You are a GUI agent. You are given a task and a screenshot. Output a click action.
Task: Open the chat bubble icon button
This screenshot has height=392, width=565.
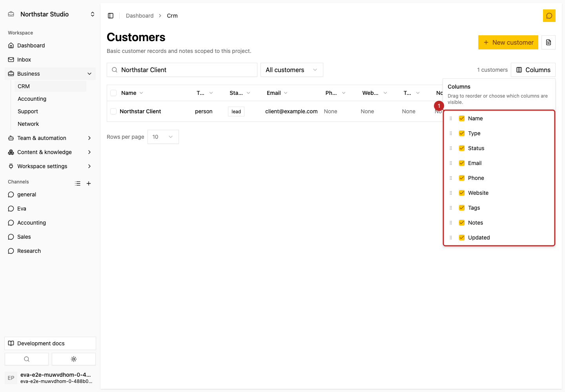tap(549, 16)
